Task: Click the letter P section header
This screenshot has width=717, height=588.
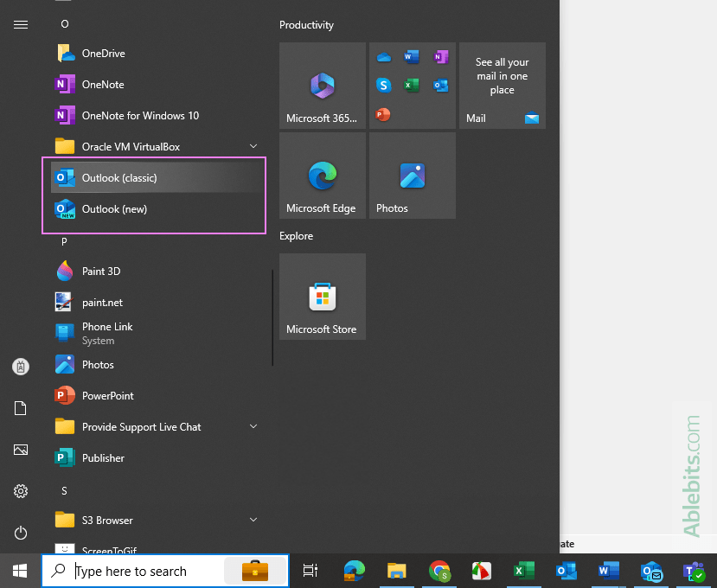Action: (64, 241)
